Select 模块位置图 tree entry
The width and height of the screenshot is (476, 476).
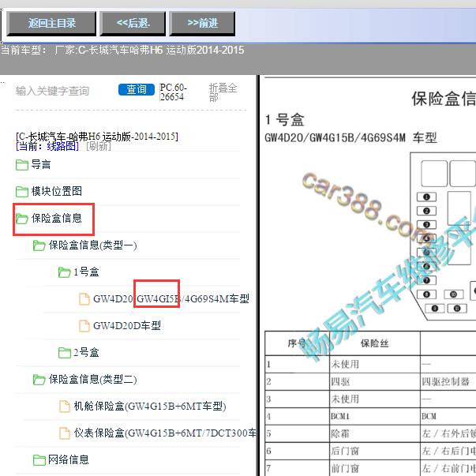click(x=57, y=191)
